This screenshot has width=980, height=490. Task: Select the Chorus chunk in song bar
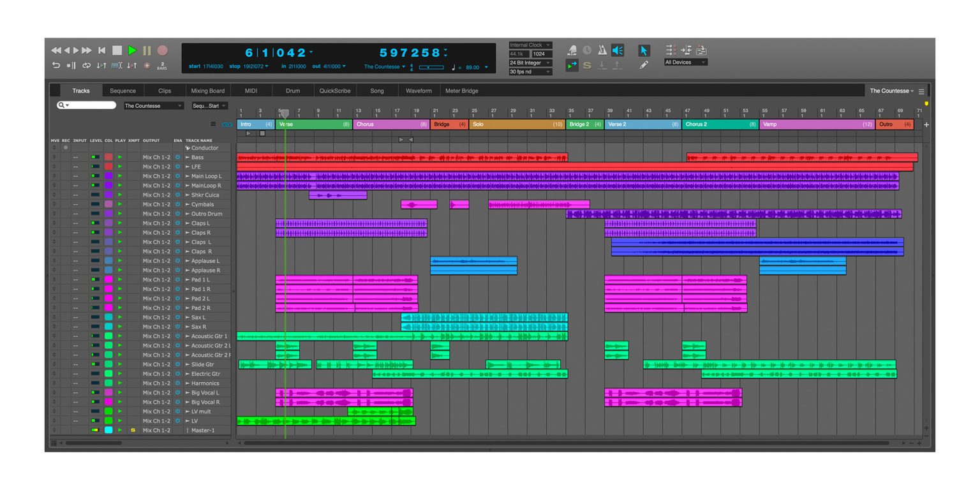[x=390, y=124]
